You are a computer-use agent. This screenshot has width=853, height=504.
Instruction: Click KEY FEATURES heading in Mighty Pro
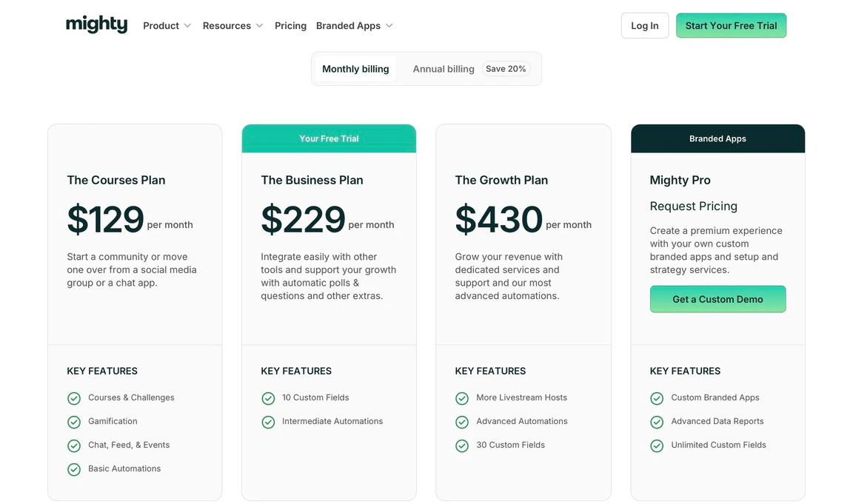pos(685,371)
